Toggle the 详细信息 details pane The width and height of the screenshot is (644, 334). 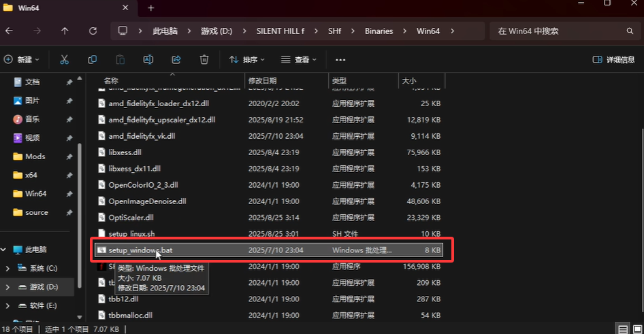(x=614, y=60)
